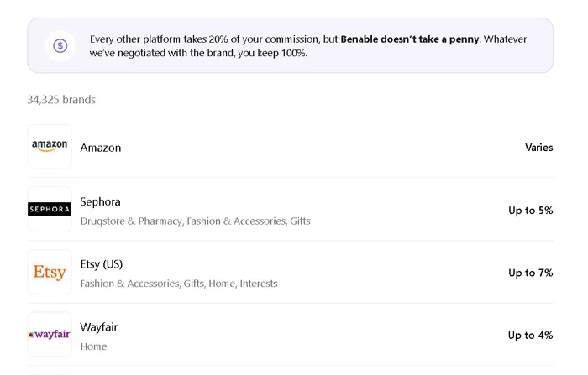This screenshot has width=588, height=375.
Task: Click Amazon's "Varies" commission label
Action: tap(538, 148)
